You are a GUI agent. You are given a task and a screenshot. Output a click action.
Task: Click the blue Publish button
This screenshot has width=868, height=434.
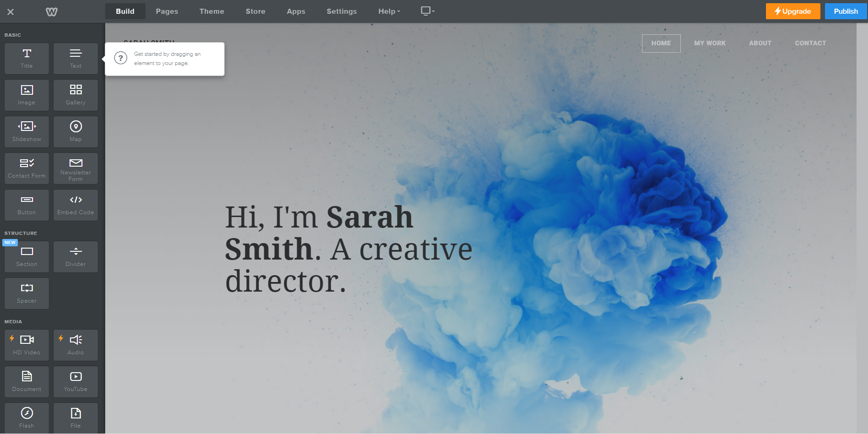coord(846,11)
